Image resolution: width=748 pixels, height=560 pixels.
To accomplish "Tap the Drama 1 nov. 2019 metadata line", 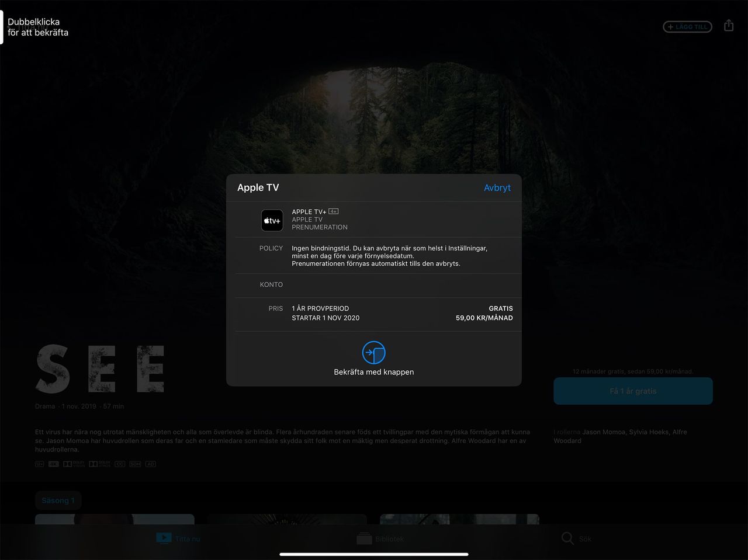I will coord(79,406).
